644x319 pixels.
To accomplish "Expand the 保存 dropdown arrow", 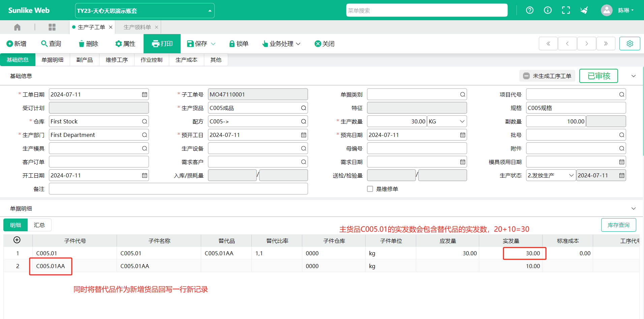I will pos(213,44).
